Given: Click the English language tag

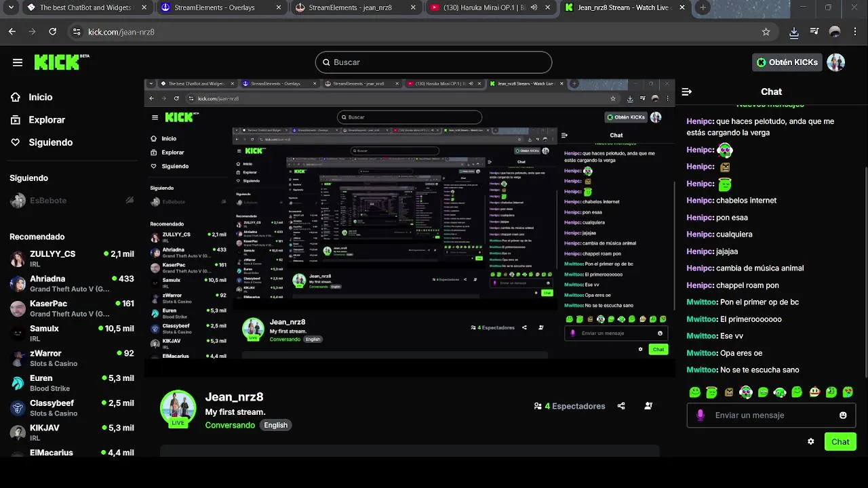Looking at the screenshot, I should click(x=276, y=425).
